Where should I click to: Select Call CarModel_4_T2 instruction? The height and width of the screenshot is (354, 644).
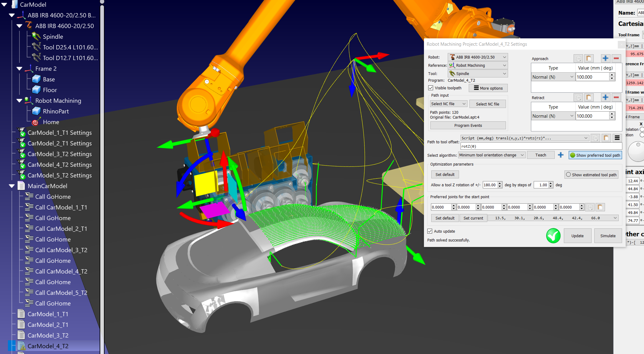point(61,271)
